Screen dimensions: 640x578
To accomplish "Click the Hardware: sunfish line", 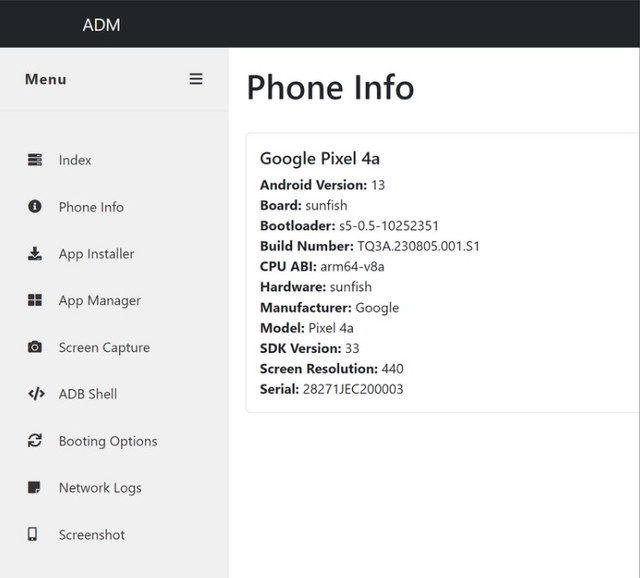I will click(316, 287).
